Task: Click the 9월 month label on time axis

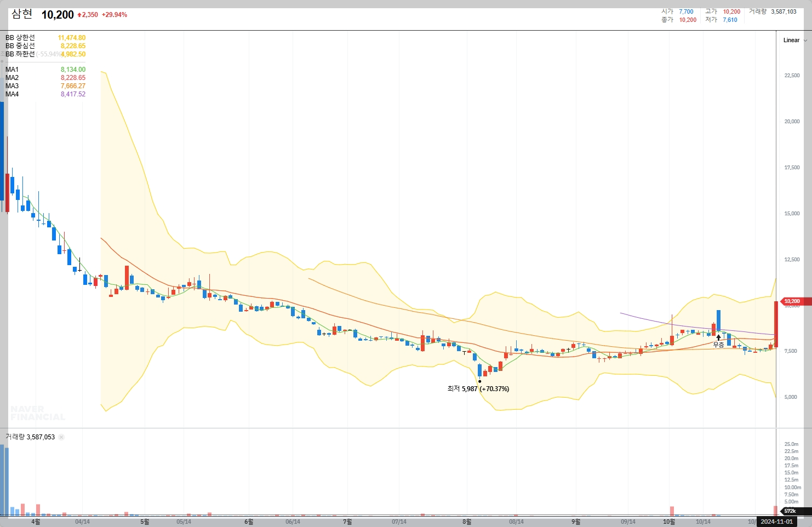Action: (576, 522)
